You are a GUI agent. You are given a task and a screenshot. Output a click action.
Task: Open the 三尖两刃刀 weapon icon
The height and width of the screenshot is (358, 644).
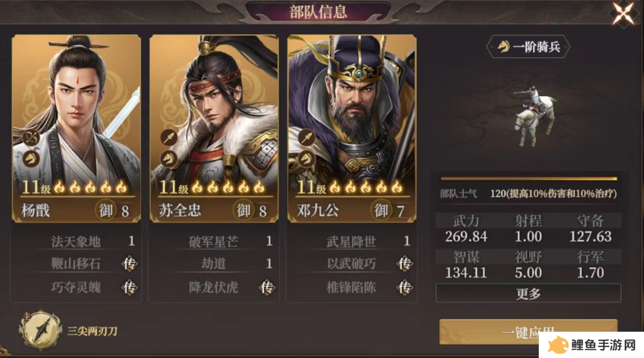[41, 331]
